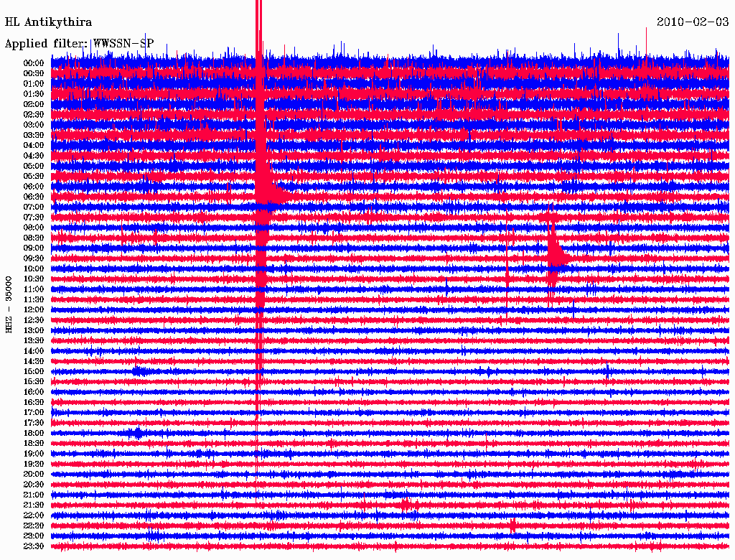Select the 00:00 time label
Screen dimensions: 735x560
tap(34, 63)
